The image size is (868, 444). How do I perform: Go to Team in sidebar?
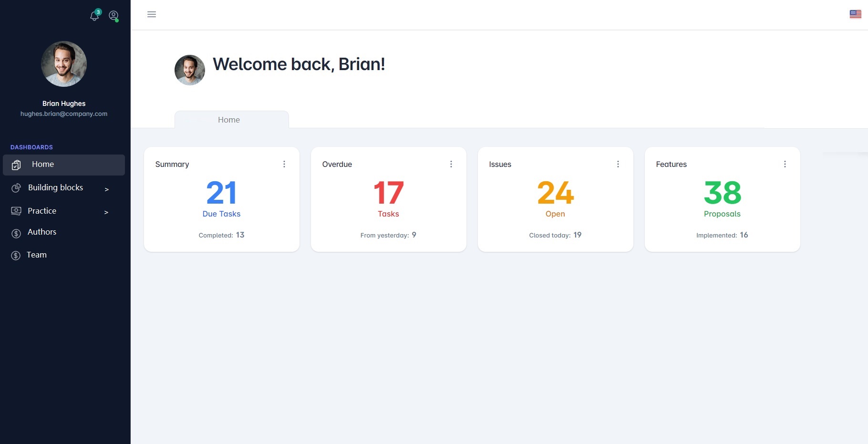point(37,255)
